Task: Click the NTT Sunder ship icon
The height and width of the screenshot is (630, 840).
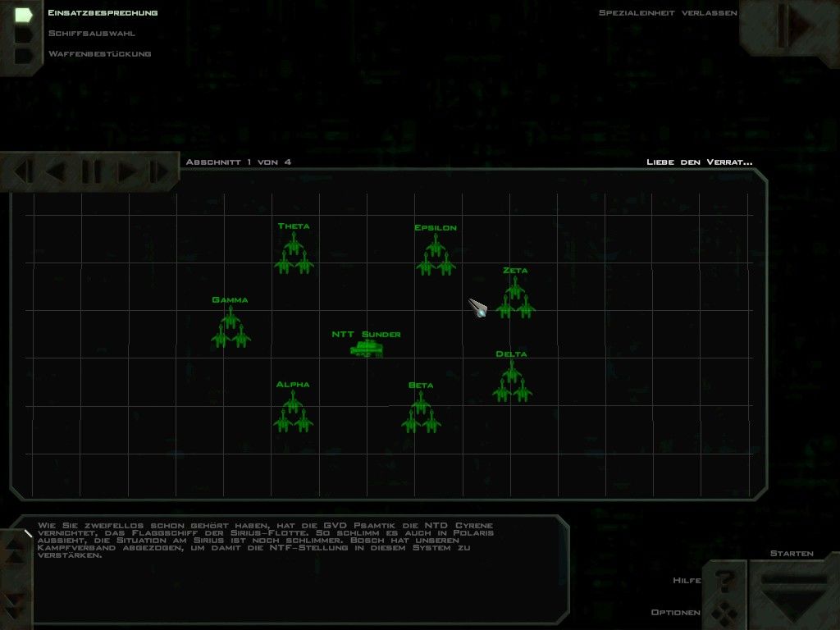Action: 367,349
